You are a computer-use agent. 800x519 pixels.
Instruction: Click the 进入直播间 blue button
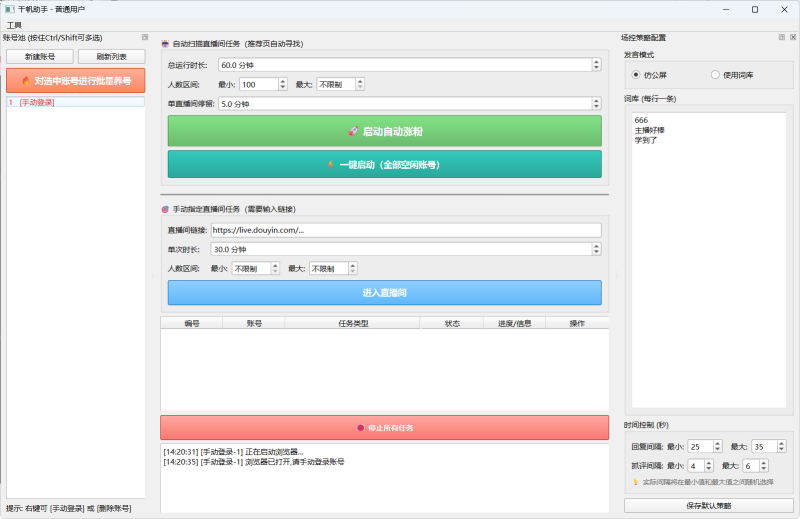[x=385, y=293]
